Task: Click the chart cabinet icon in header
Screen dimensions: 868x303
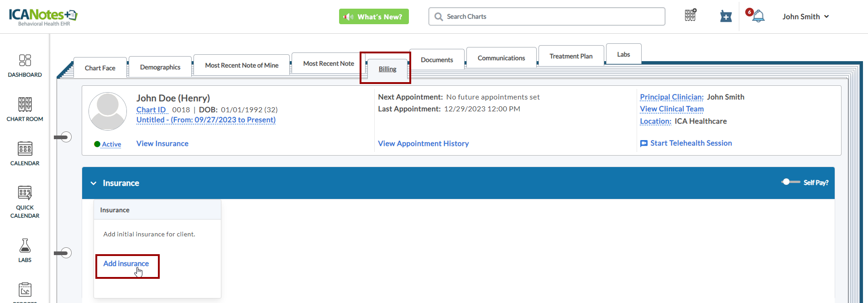Action: coord(690,16)
